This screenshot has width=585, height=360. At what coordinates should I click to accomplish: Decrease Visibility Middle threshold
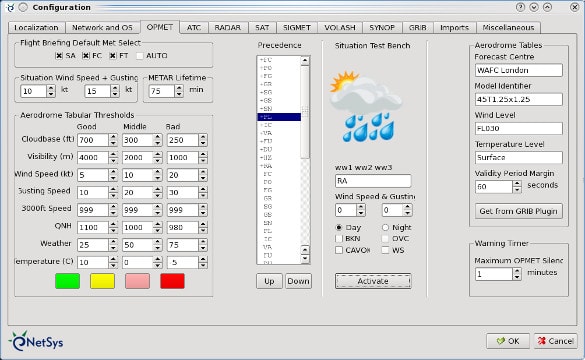[158, 160]
